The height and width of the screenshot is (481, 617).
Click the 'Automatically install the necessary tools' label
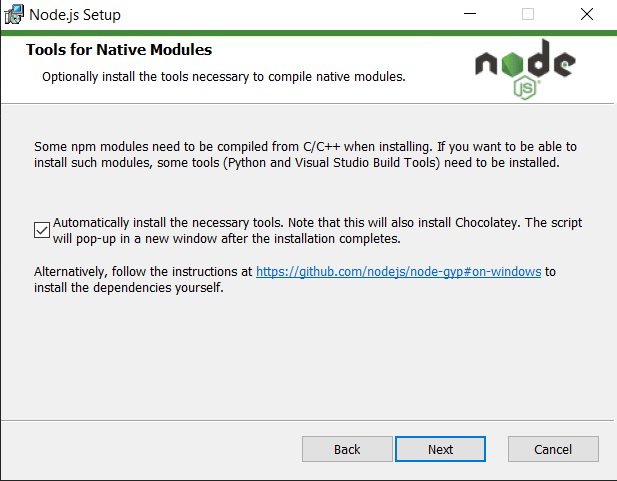[317, 231]
